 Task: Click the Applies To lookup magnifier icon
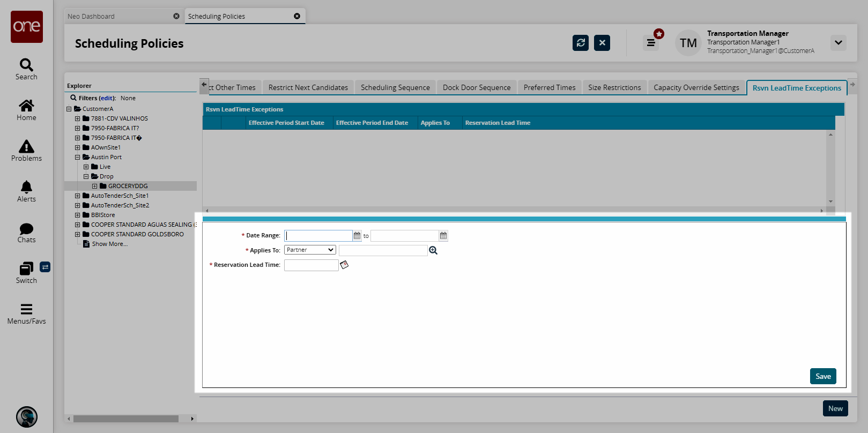click(433, 250)
